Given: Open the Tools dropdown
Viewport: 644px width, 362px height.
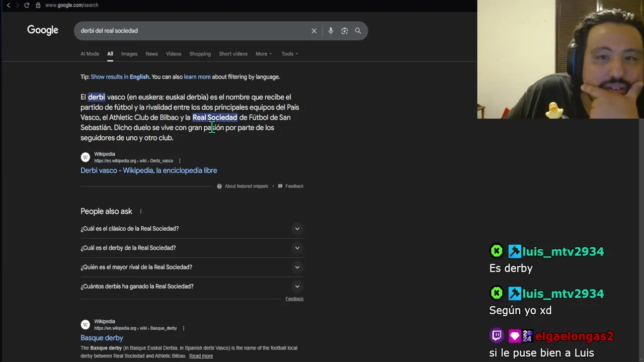Looking at the screenshot, I should [x=290, y=54].
